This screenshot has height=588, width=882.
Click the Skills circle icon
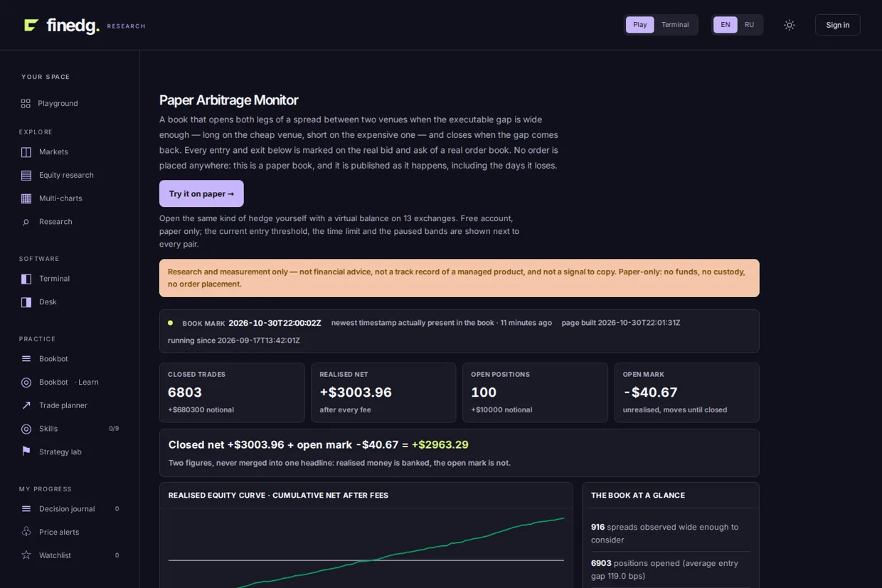point(26,429)
